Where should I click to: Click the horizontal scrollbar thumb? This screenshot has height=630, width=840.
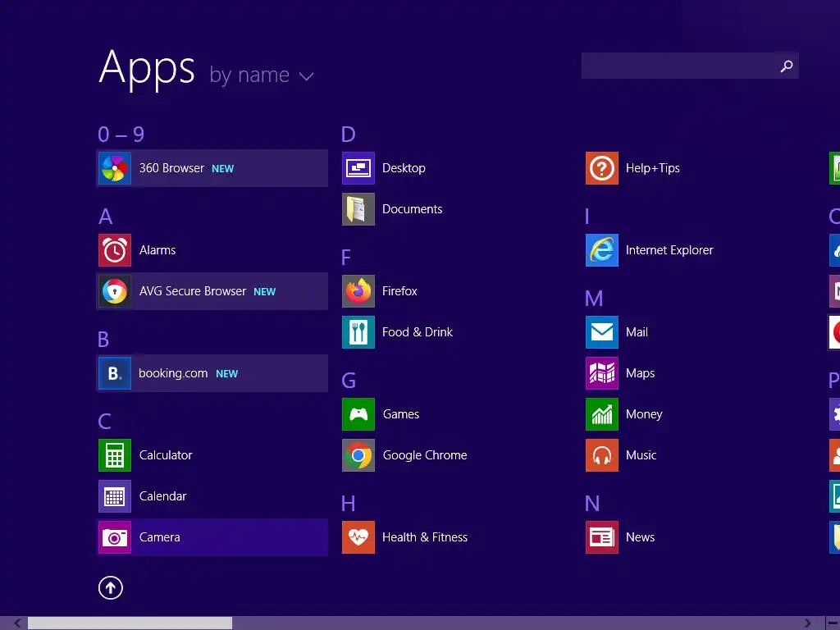[130, 623]
